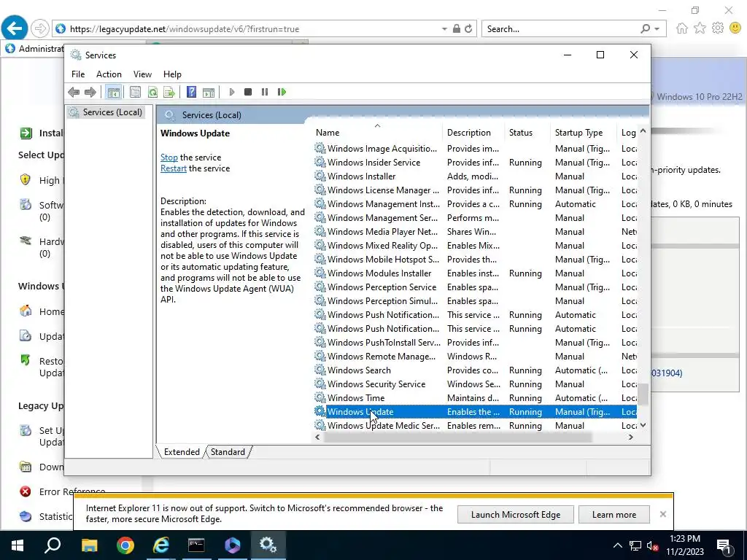This screenshot has width=747, height=560.
Task: Select Services (Local) in the console tree
Action: pyautogui.click(x=106, y=112)
